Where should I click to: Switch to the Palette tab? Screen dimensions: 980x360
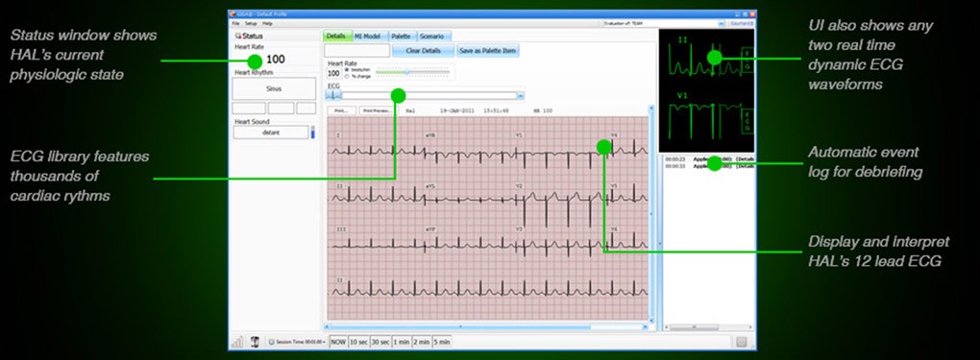coord(401,36)
